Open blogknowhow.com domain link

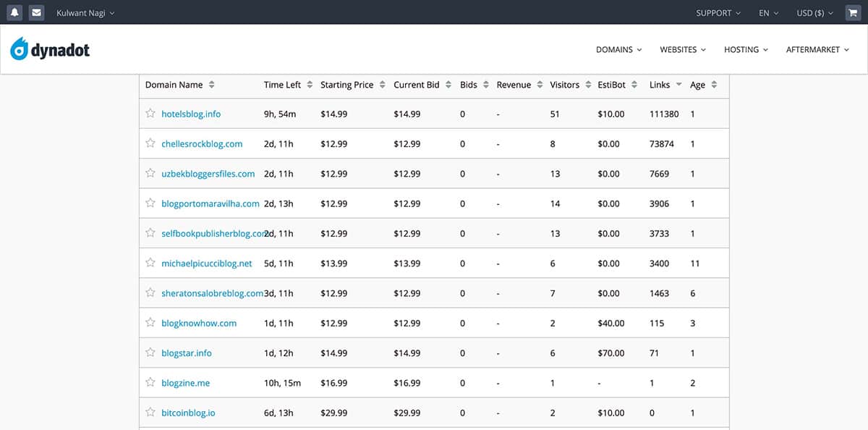point(199,324)
